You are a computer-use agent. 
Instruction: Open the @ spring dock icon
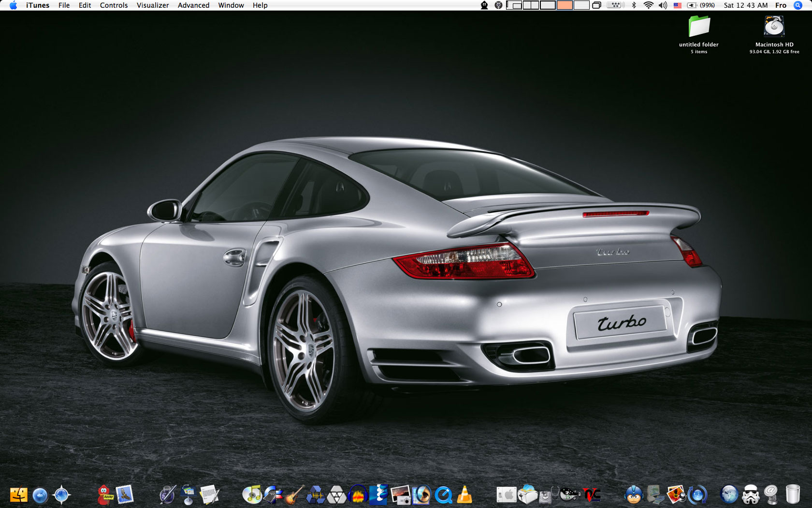772,495
